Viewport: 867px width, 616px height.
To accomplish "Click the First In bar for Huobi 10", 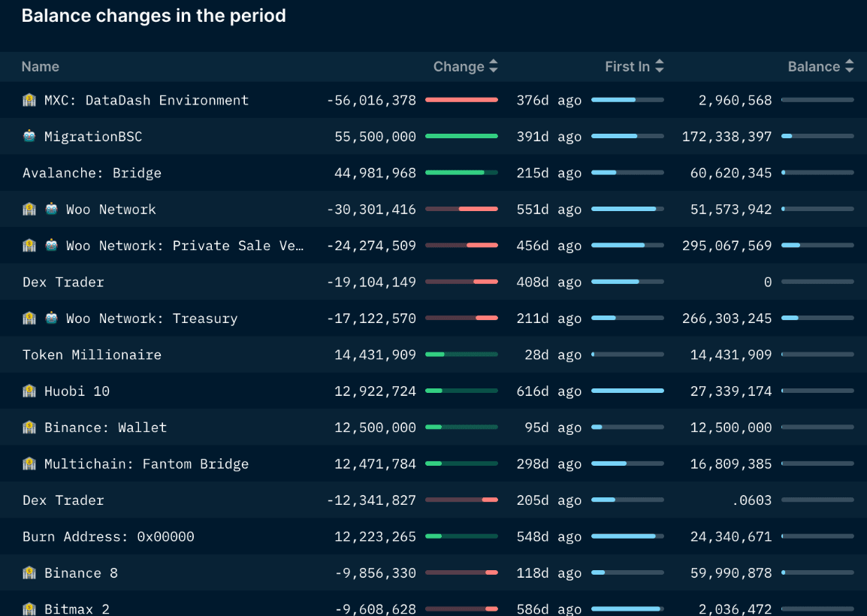I will [627, 391].
